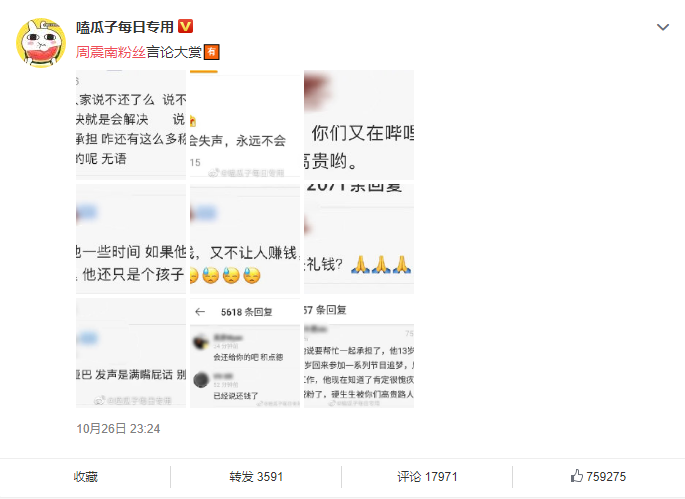Open thumbnail reading 他还只是个孩子
Viewport: 685px width, 499px height.
point(131,239)
